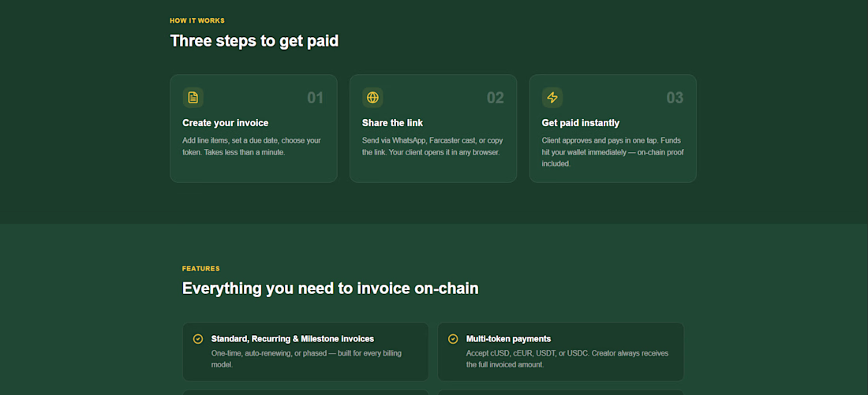Click the "One-time, auto-renewing, or phased" description
The width and height of the screenshot is (868, 395).
(x=306, y=359)
